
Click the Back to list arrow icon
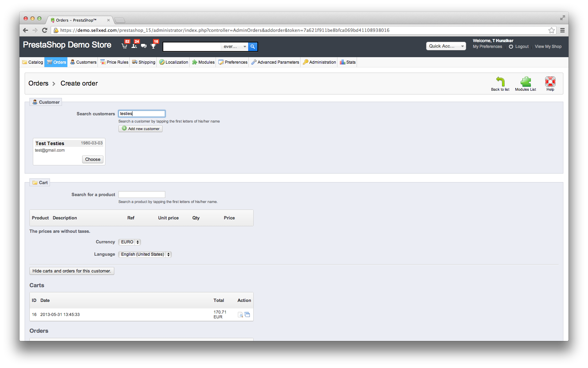[500, 81]
